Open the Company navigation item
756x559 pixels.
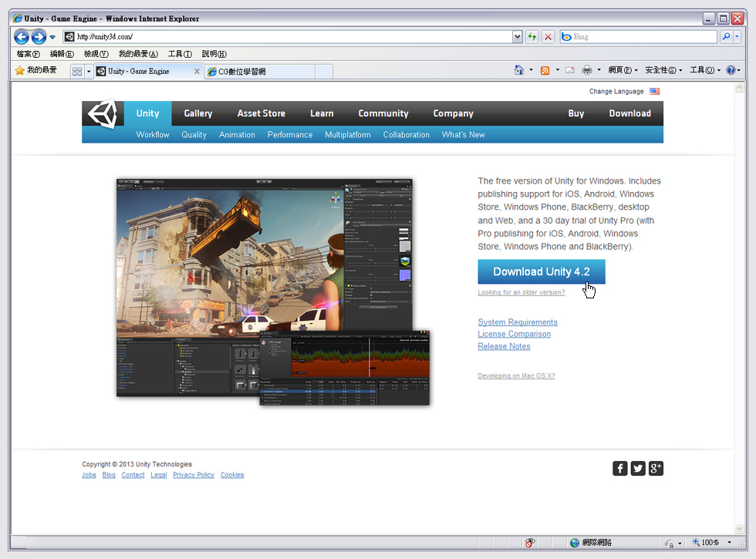tap(454, 114)
